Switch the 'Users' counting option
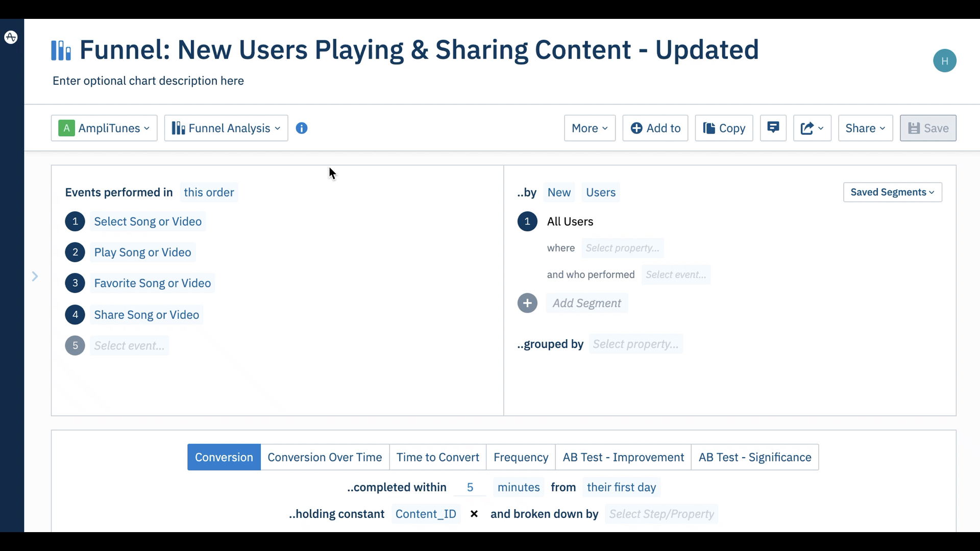 coord(601,192)
